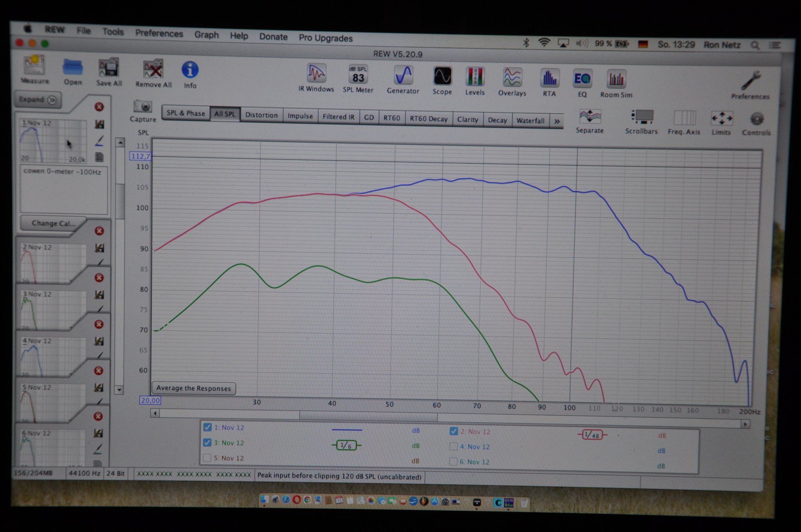Uncheck trace 1: Nov 12
This screenshot has height=532, width=801.
(207, 427)
